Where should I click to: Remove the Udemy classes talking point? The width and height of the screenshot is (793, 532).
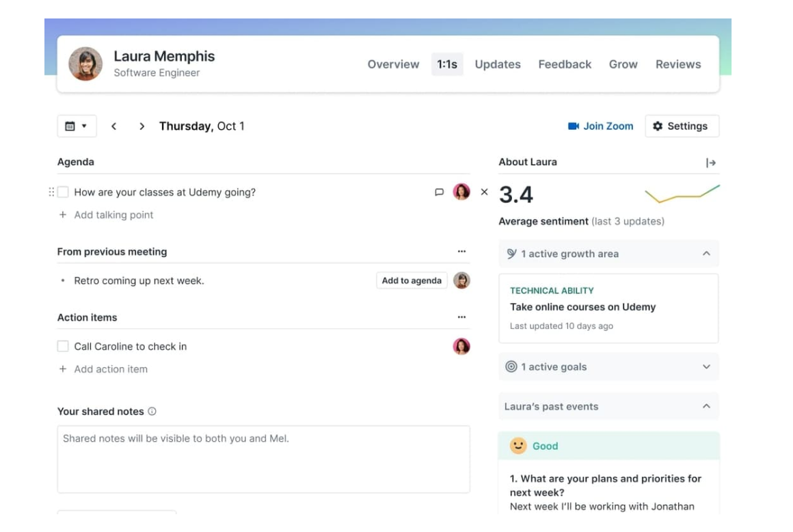[485, 192]
